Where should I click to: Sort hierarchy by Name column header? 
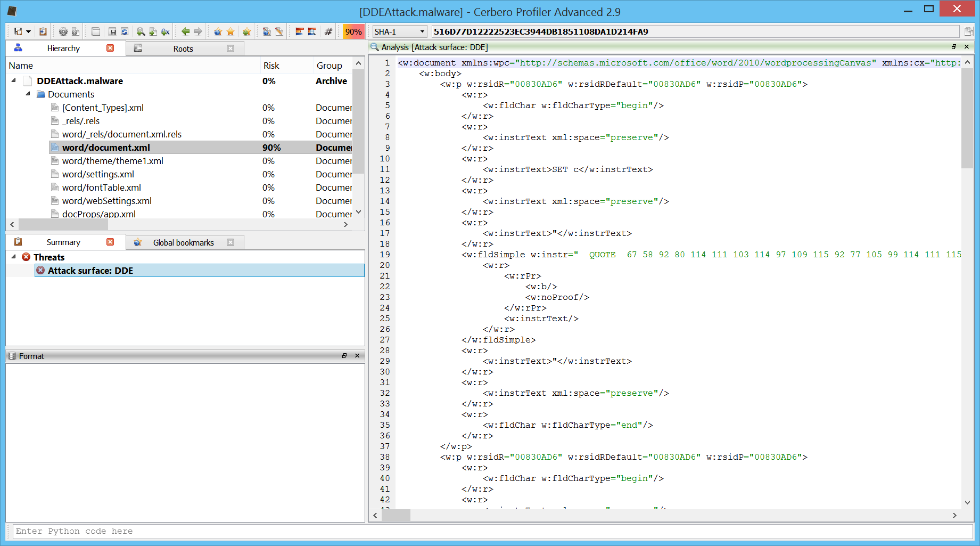pyautogui.click(x=133, y=66)
